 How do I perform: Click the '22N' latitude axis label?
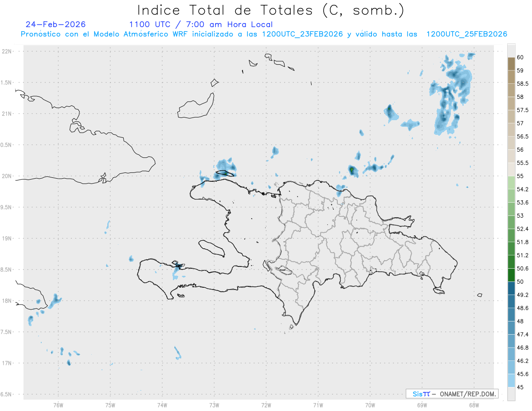(x=8, y=51)
